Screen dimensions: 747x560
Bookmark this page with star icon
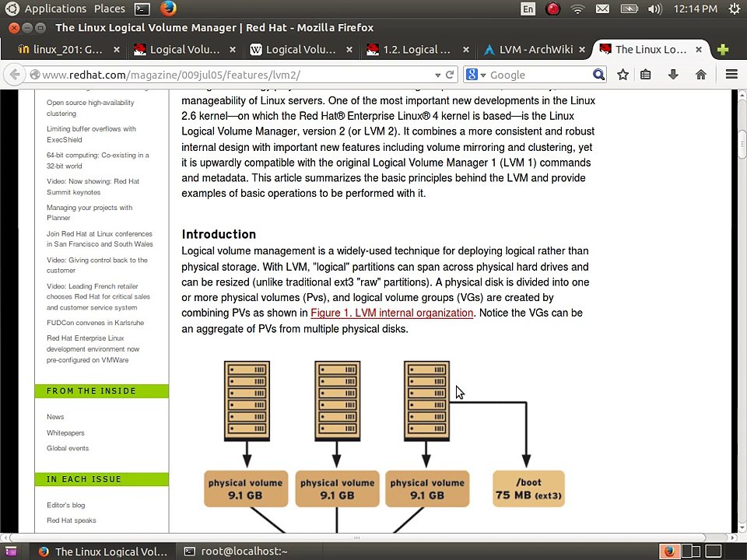[622, 75]
